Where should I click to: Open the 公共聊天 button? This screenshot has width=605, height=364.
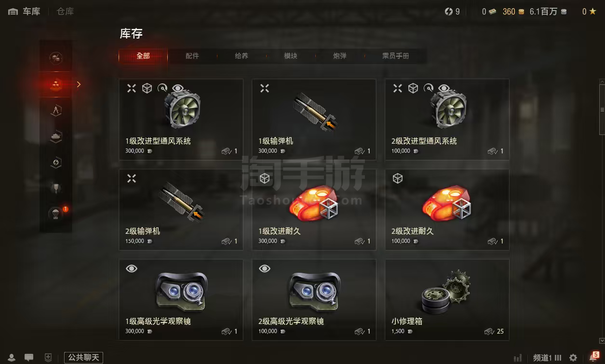click(83, 358)
